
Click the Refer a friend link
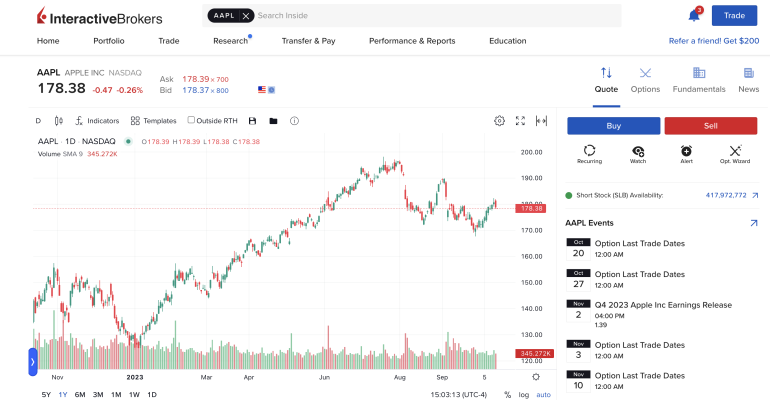pyautogui.click(x=714, y=41)
